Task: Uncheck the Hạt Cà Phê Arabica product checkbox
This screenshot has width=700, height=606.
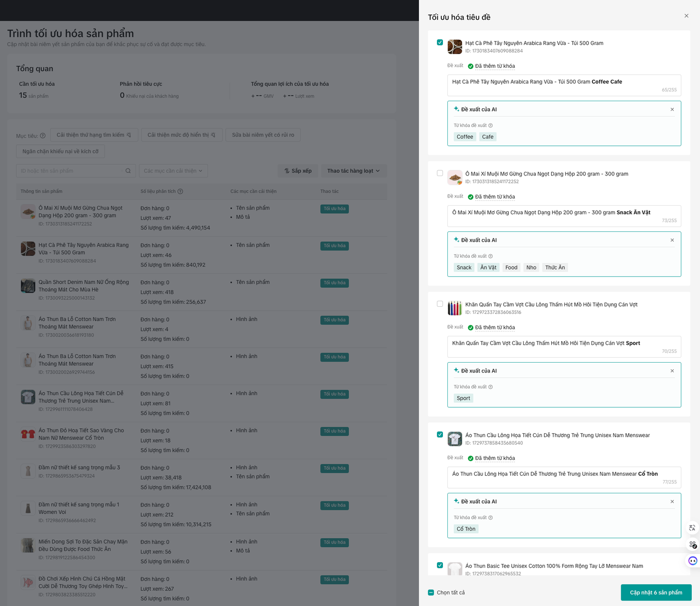Action: tap(440, 43)
